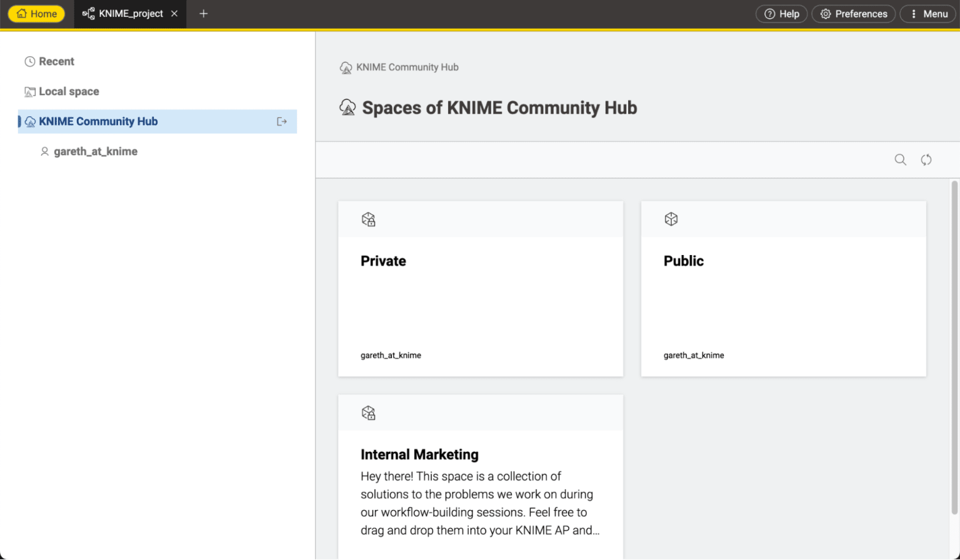This screenshot has height=560, width=960.
Task: Click the workflow icon on KNIME_project tab
Action: coord(89,14)
